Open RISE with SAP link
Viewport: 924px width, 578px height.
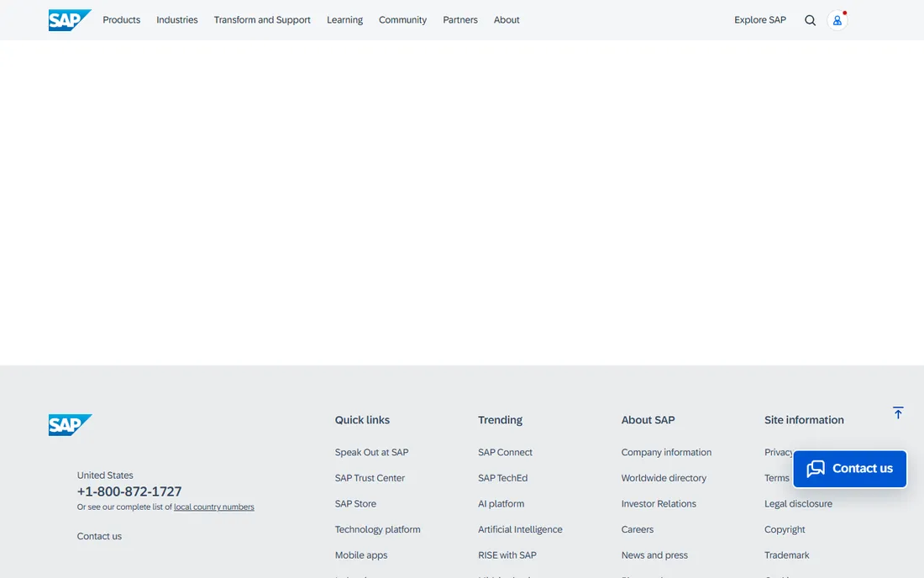click(507, 555)
